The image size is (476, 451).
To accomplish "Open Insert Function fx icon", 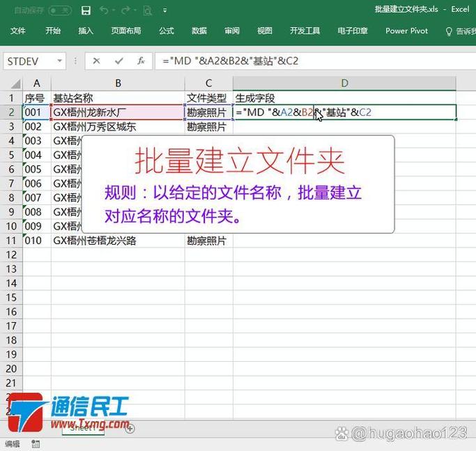I will tap(141, 61).
